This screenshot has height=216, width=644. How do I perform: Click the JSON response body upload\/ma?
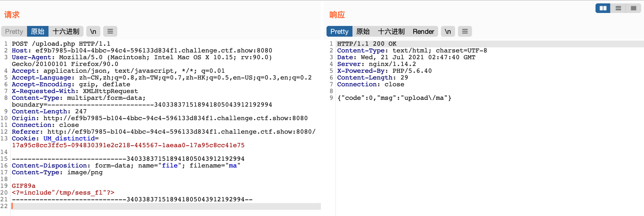click(394, 98)
